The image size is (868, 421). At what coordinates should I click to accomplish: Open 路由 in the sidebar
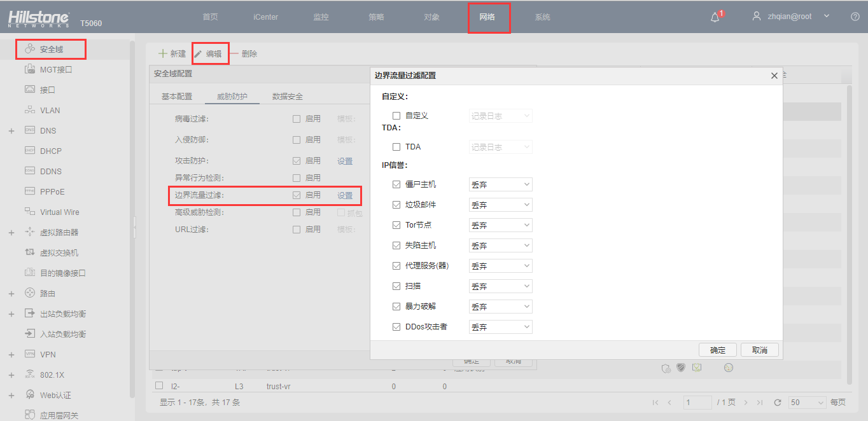(x=48, y=293)
